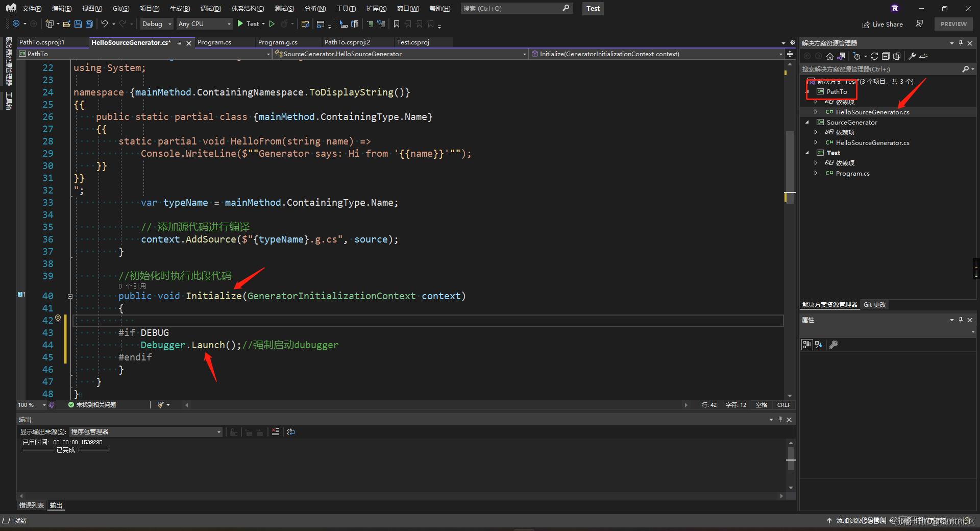980x531 pixels.
Task: Click the Navigate Backward arrow in the toolbar
Action: click(x=16, y=24)
